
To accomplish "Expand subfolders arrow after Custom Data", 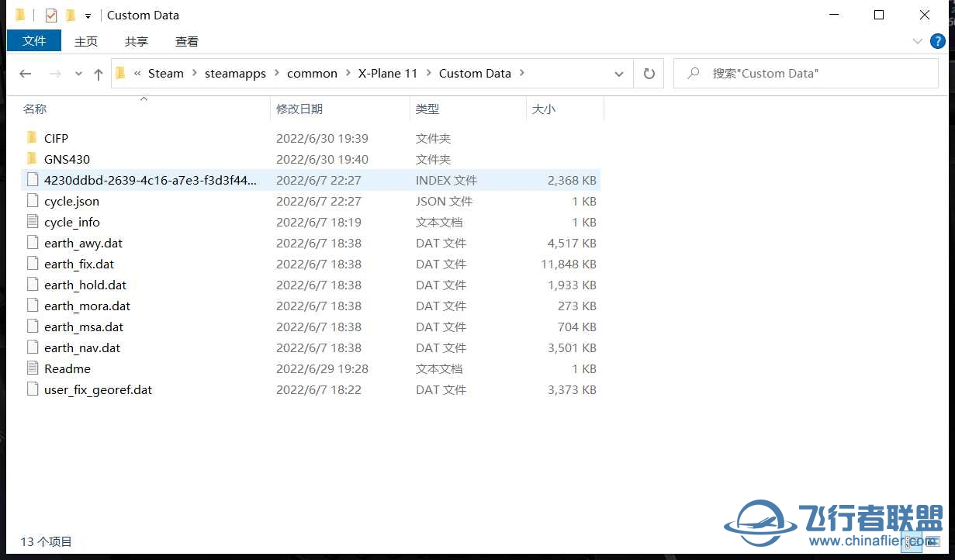I will point(522,73).
